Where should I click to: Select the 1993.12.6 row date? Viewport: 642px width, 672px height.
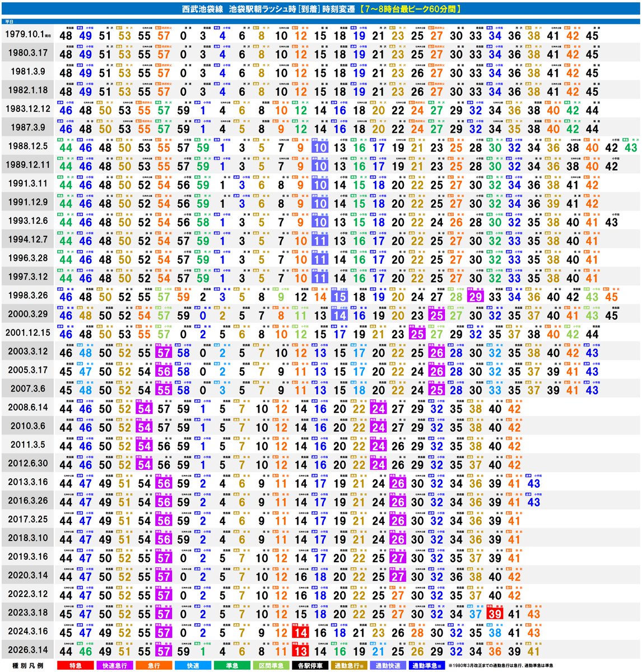tap(27, 221)
